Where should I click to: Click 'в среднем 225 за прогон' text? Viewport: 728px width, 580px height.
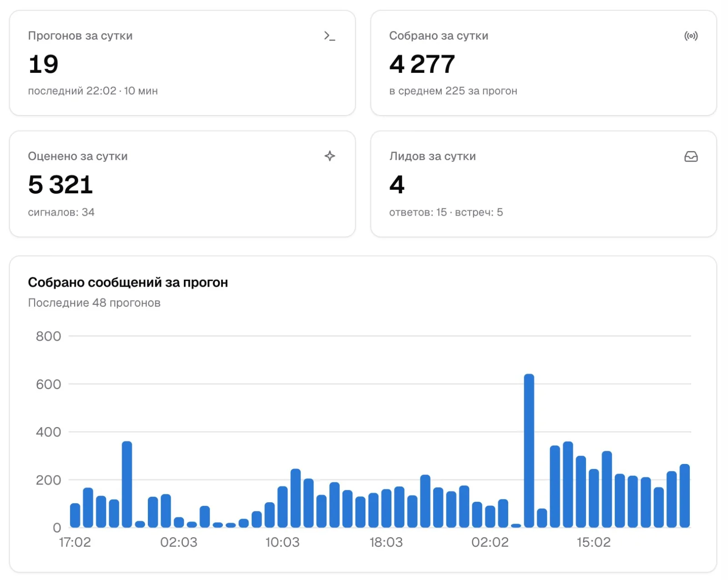pyautogui.click(x=453, y=91)
